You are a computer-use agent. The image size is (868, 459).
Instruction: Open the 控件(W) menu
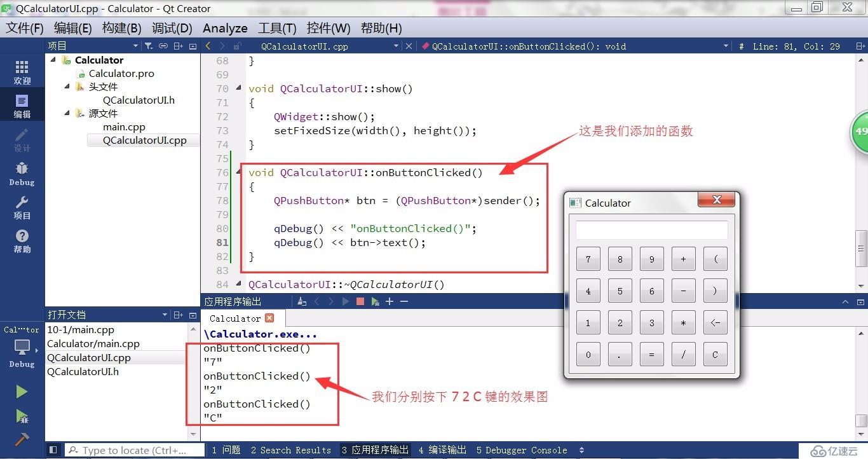328,29
